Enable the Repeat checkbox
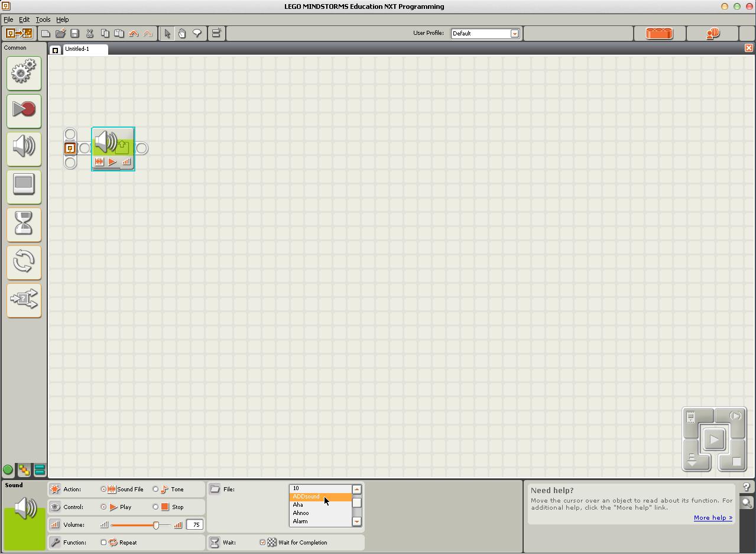Screen dimensions: 756x554 pos(103,543)
